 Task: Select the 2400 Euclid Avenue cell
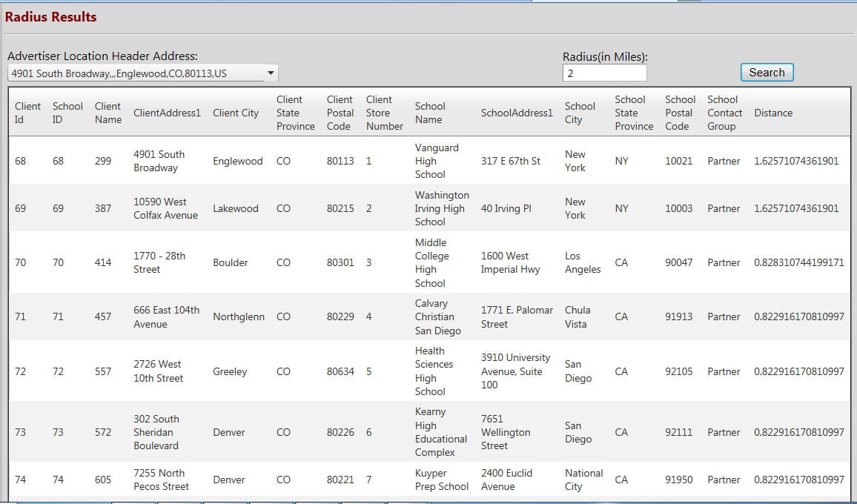[x=506, y=480]
